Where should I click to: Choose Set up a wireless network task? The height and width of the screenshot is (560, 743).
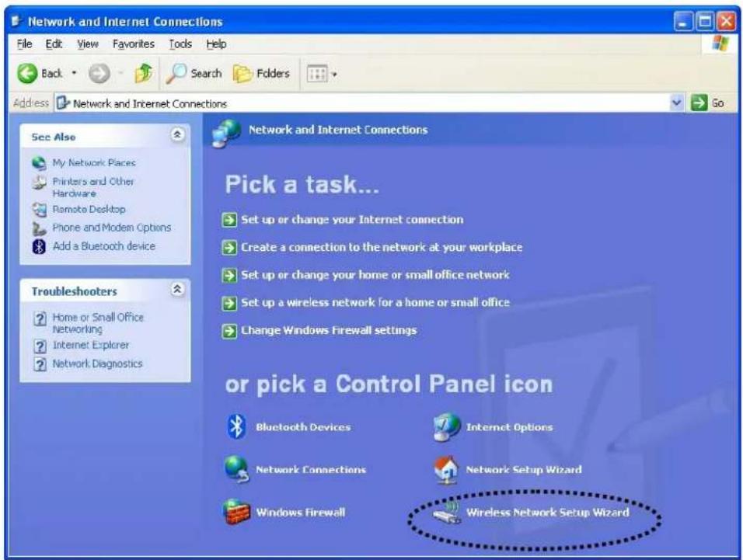click(375, 302)
